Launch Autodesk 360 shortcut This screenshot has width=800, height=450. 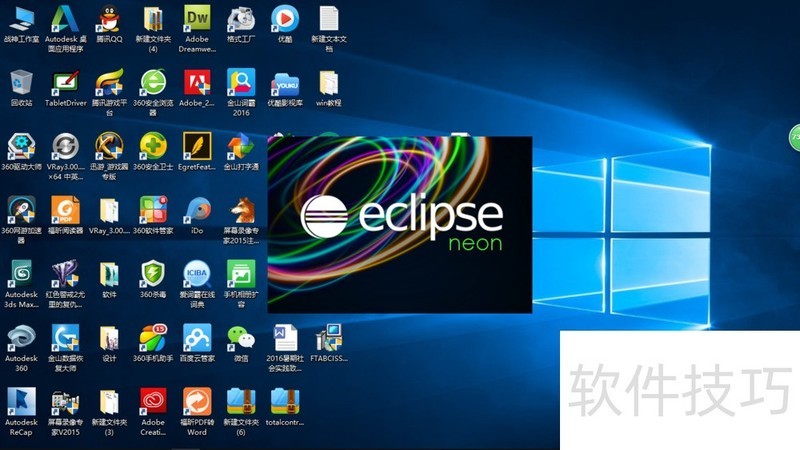click(21, 338)
